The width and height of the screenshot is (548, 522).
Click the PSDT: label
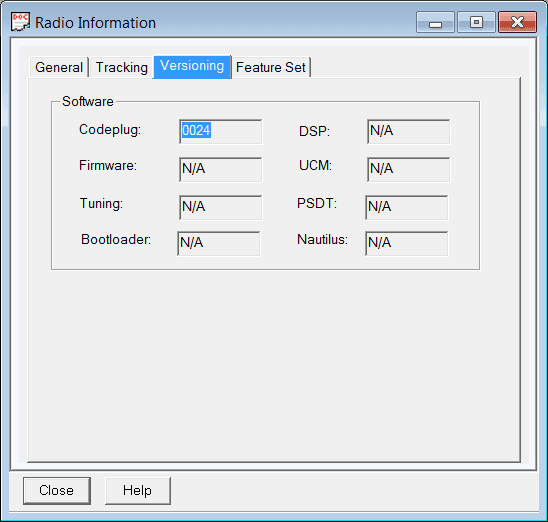317,203
